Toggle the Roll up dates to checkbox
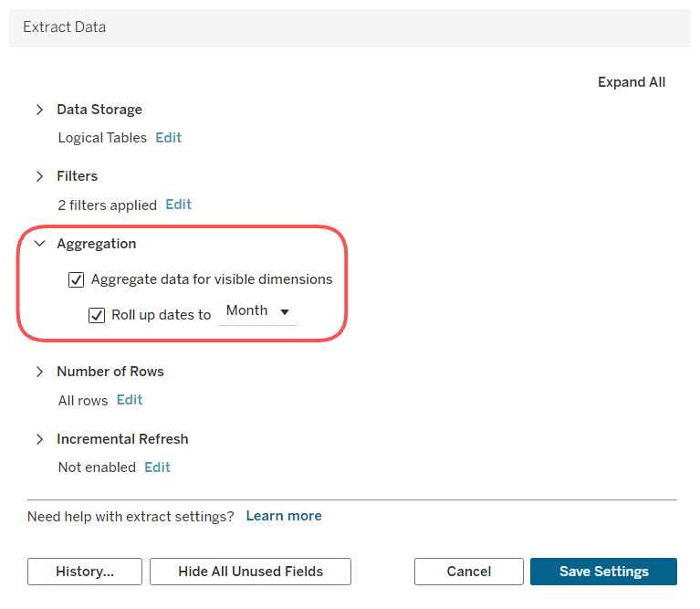Screen dimensions: 700x609 pos(97,315)
